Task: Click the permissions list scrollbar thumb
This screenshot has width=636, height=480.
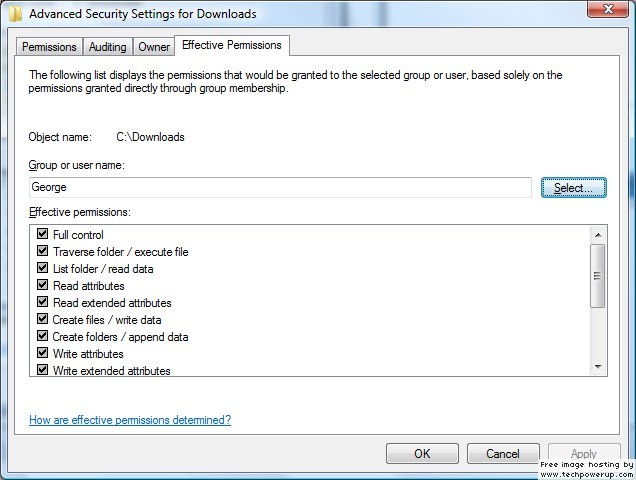Action: pos(597,276)
